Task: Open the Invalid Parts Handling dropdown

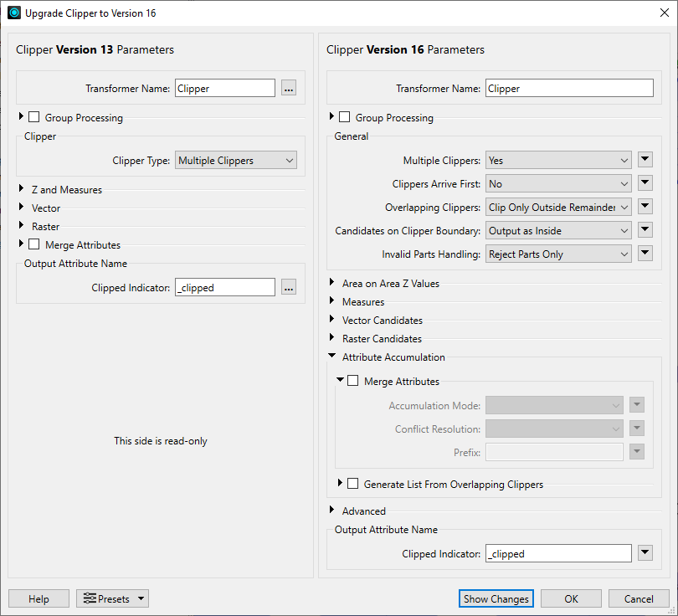Action: point(558,254)
